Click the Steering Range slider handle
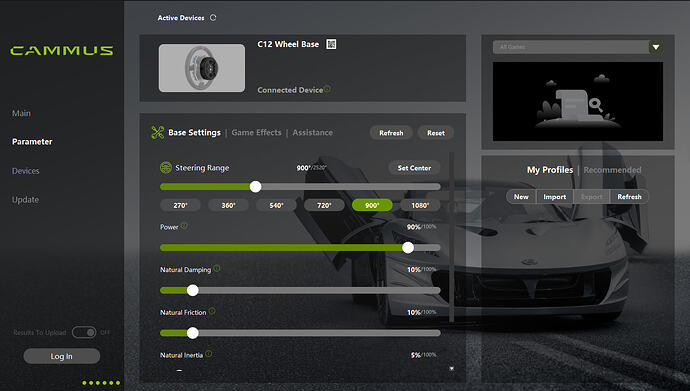Image resolution: width=690 pixels, height=391 pixels. (255, 186)
